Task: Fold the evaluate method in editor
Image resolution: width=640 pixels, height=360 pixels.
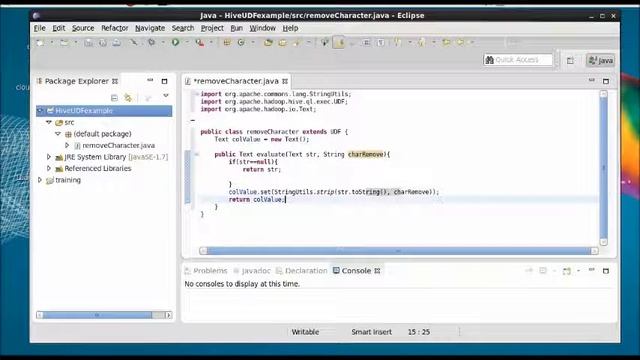Action: click(x=196, y=154)
